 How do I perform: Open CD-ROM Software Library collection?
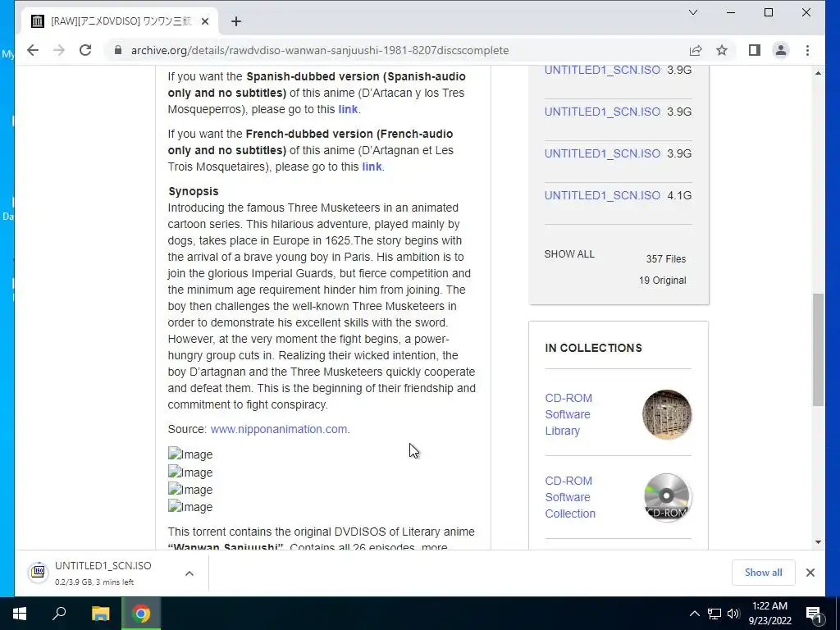click(568, 414)
